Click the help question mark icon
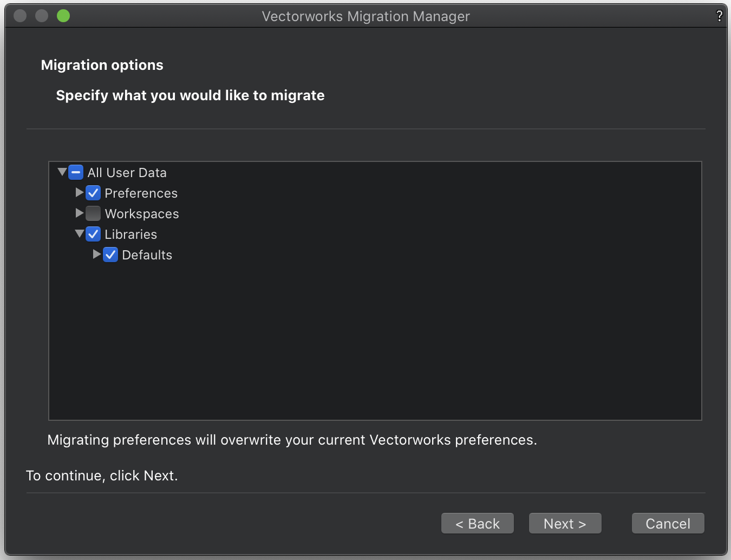 [x=720, y=16]
